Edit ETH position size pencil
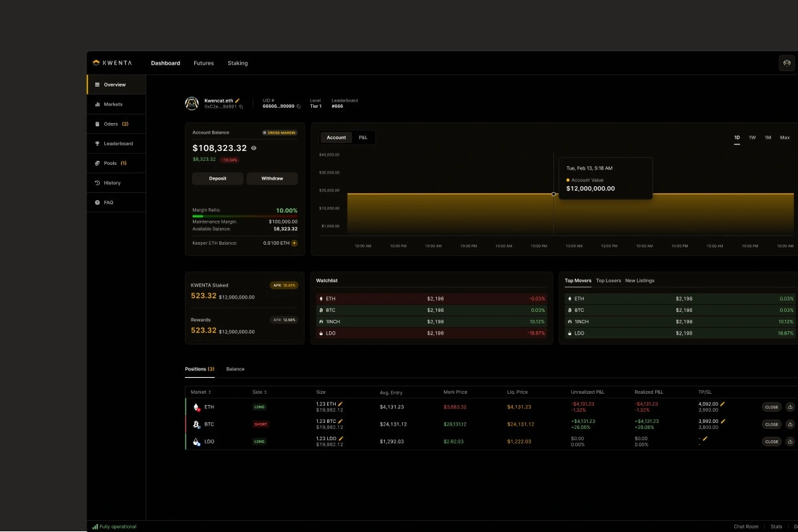 point(340,404)
